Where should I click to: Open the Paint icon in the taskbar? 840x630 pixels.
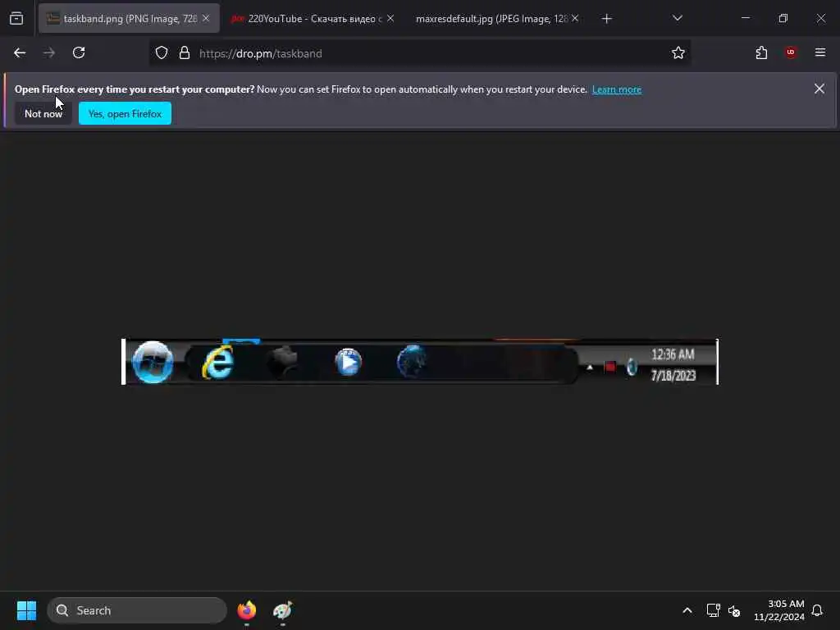(x=282, y=610)
